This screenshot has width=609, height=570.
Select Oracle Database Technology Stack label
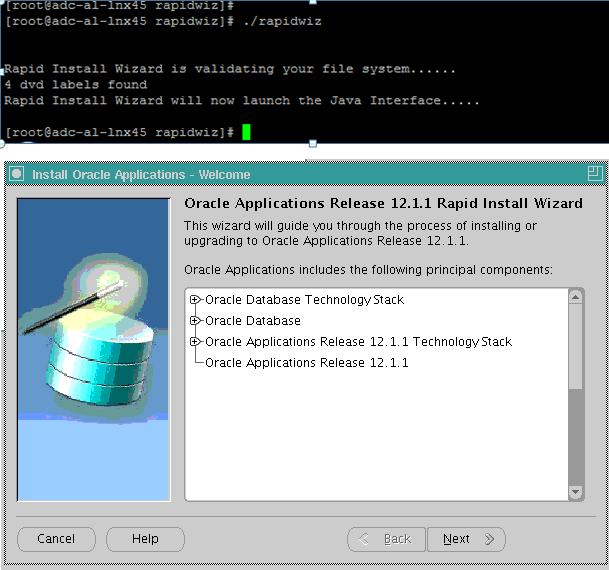(x=304, y=300)
